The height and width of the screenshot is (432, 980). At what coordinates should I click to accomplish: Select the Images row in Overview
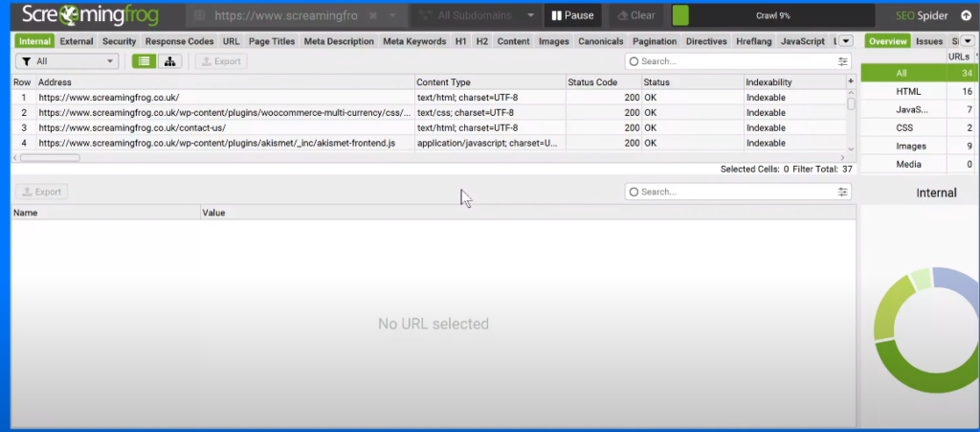click(920, 146)
